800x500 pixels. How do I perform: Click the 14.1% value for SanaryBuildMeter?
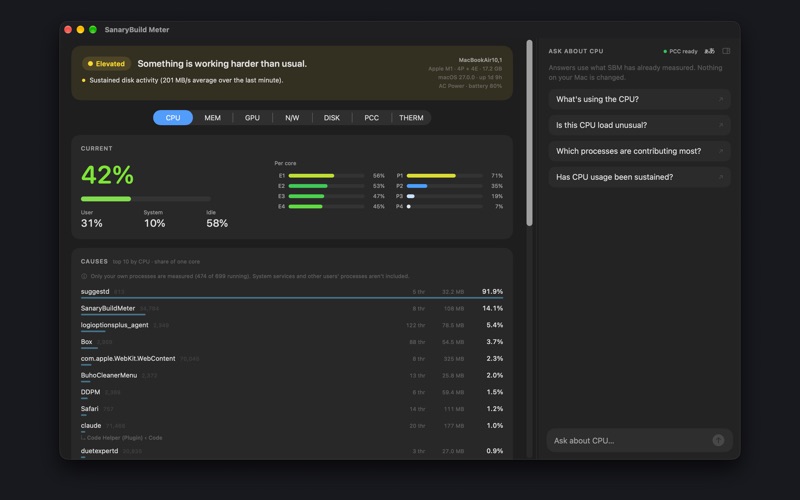[492, 309]
